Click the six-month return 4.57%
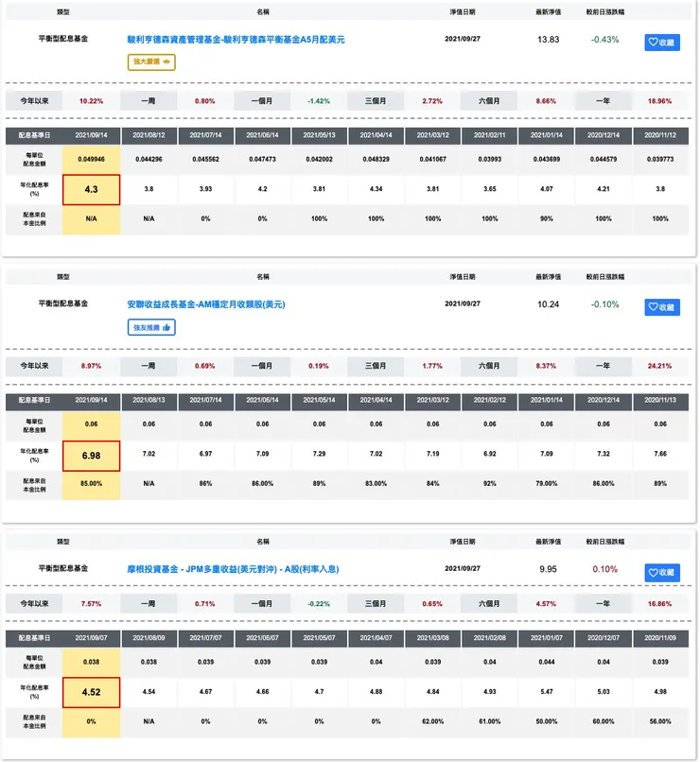This screenshot has width=700, height=762. (x=546, y=603)
